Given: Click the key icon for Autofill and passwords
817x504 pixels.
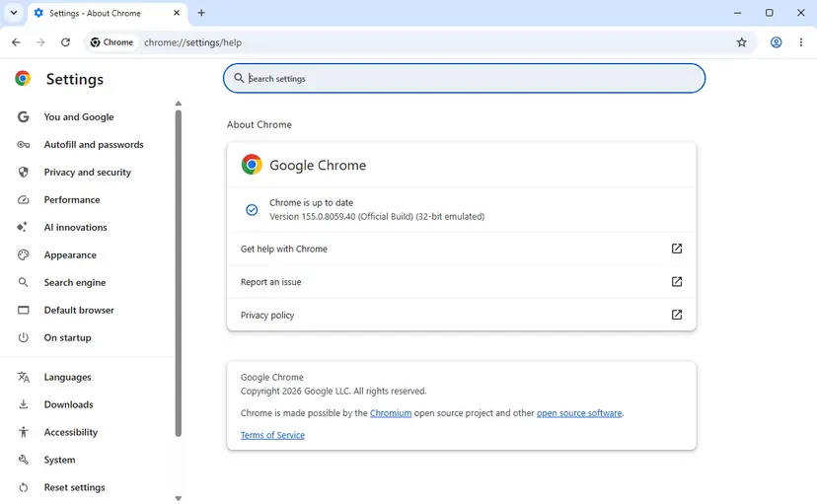Looking at the screenshot, I should 24,145.
